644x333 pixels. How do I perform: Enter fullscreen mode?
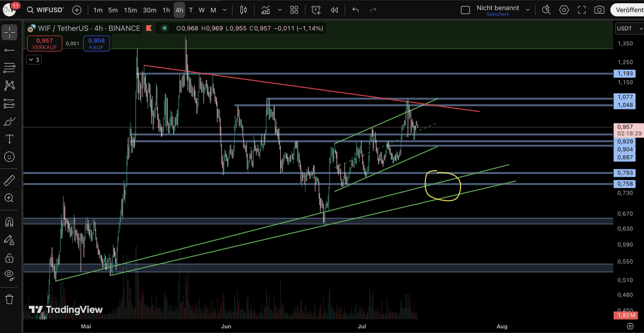click(582, 10)
